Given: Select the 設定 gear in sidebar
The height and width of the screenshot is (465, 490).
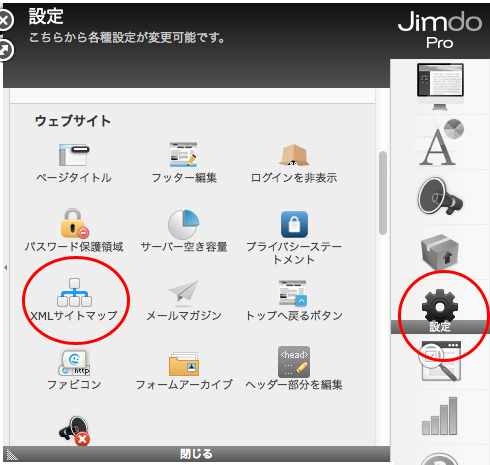Looking at the screenshot, I should (440, 310).
